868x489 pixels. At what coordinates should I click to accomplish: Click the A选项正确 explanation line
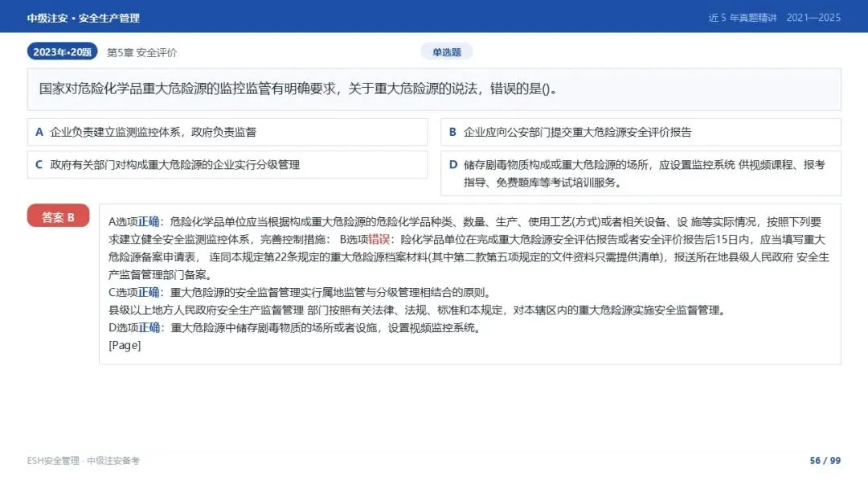(465, 221)
